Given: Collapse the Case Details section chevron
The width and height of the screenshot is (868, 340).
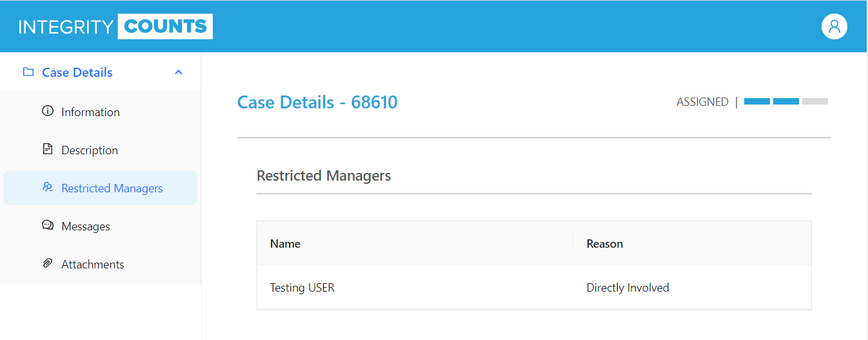Looking at the screenshot, I should [179, 72].
